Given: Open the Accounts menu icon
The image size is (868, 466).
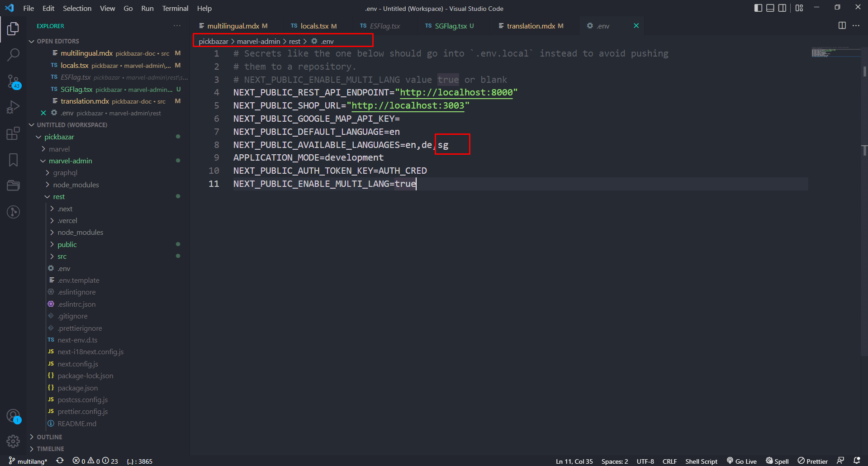Looking at the screenshot, I should [13, 416].
